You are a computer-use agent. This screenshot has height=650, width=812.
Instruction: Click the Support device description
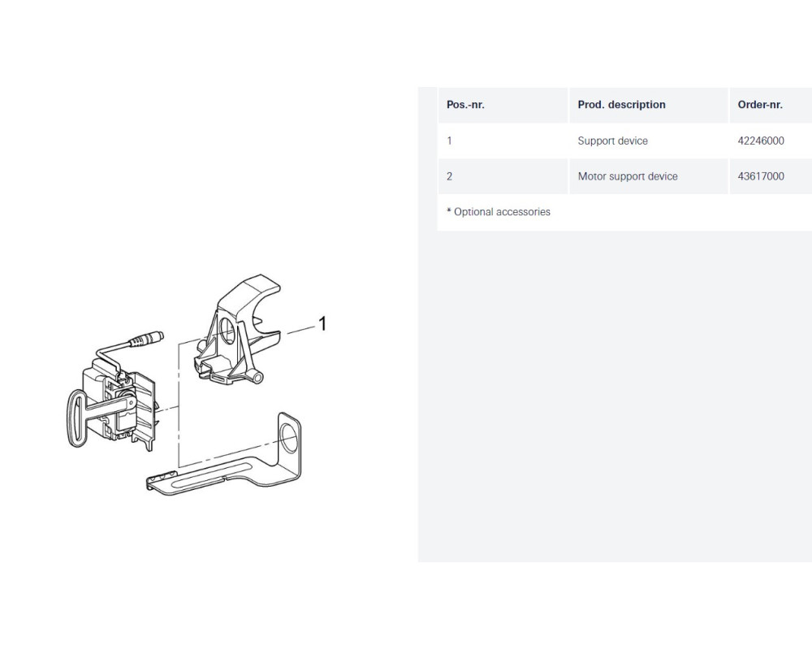(x=612, y=141)
